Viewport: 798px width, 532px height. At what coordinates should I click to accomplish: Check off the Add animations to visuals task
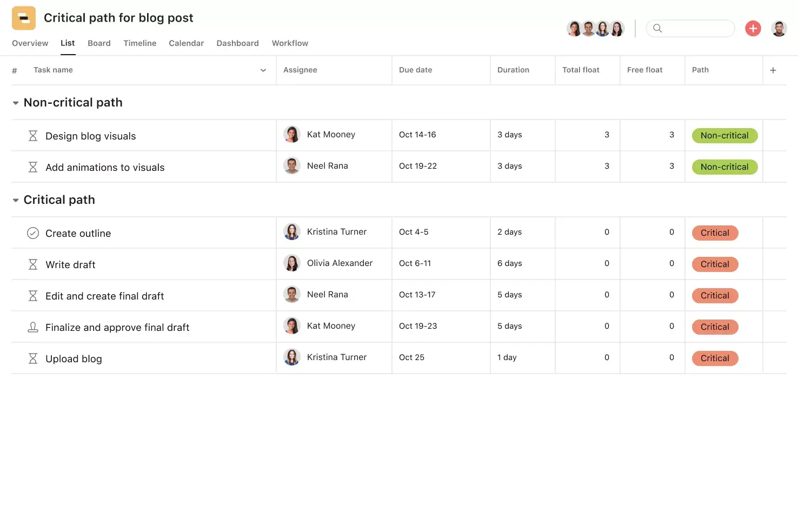tap(33, 167)
